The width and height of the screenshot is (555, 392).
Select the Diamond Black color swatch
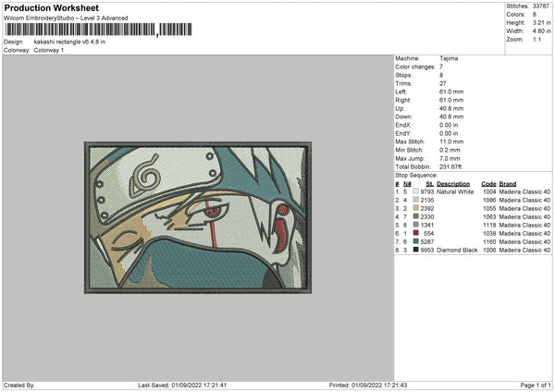coord(416,250)
